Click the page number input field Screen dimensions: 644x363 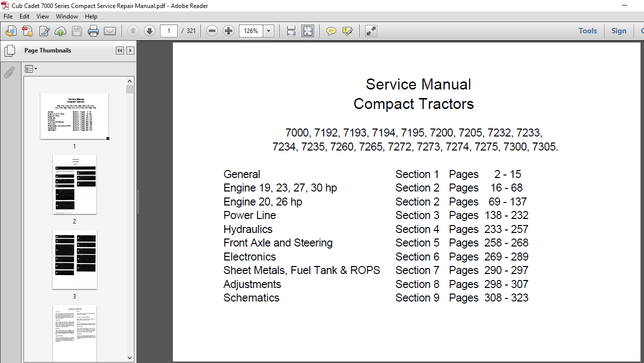[169, 31]
